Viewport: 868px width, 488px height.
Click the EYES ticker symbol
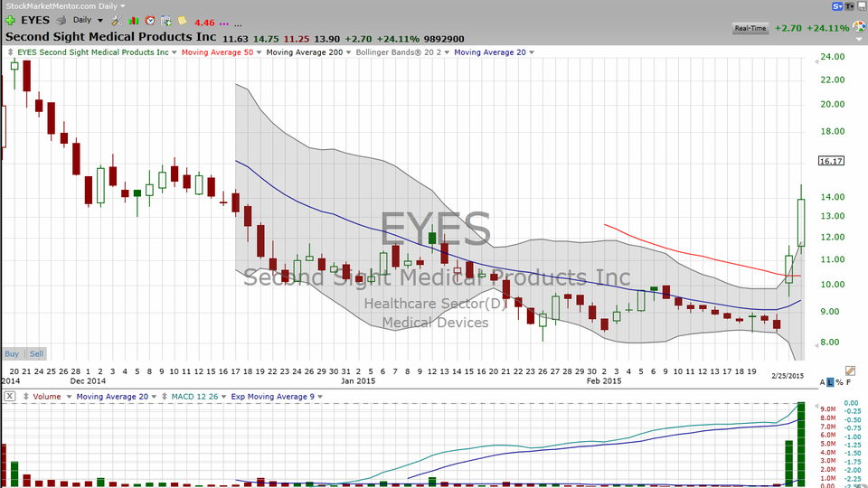35,21
